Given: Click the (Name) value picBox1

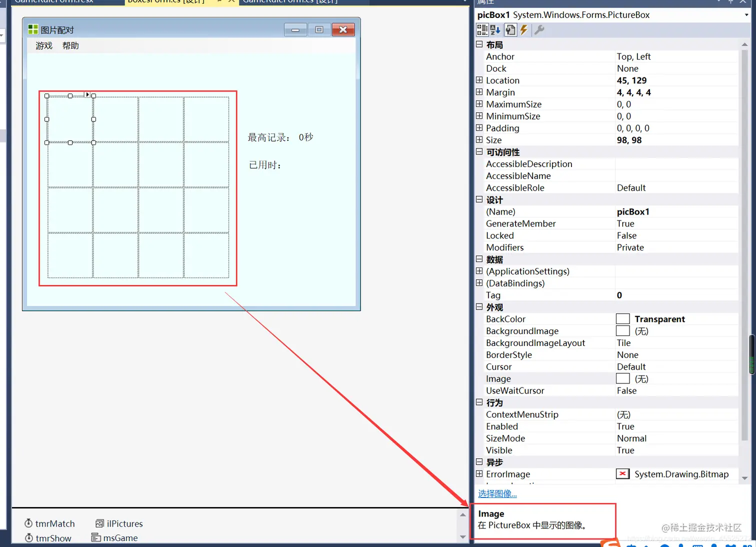Looking at the screenshot, I should (633, 211).
